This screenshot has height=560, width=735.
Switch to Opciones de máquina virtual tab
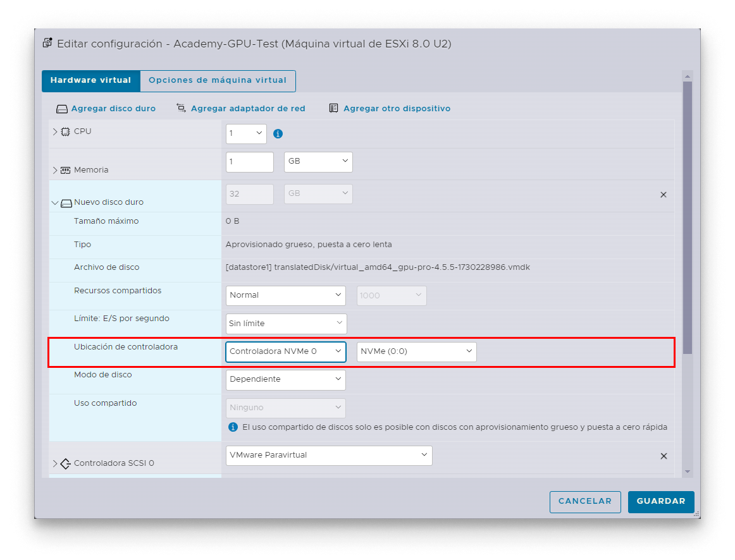218,81
